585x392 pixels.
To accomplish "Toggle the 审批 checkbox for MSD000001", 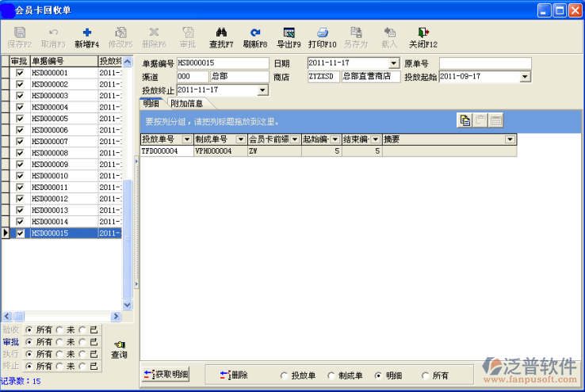I will point(20,73).
